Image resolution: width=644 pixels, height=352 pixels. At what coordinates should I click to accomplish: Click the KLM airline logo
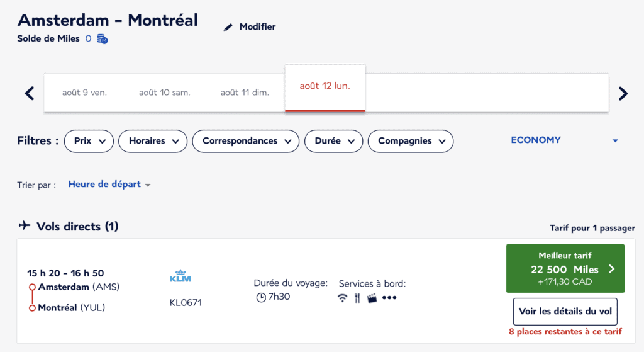point(180,276)
